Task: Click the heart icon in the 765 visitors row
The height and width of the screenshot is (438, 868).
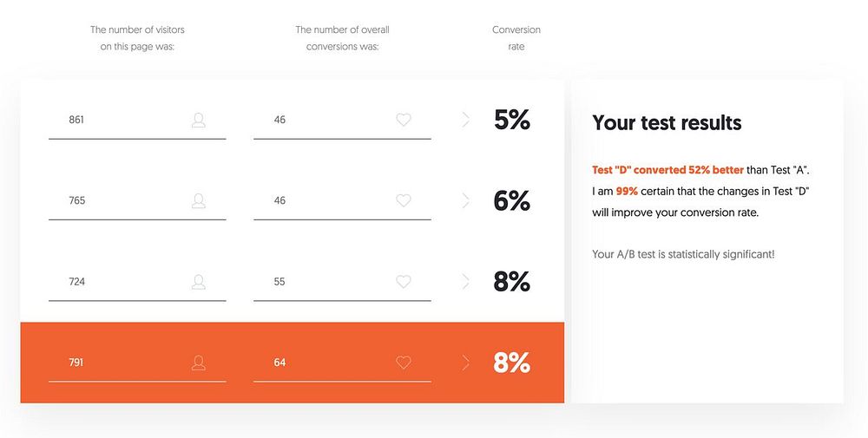Action: (x=404, y=201)
